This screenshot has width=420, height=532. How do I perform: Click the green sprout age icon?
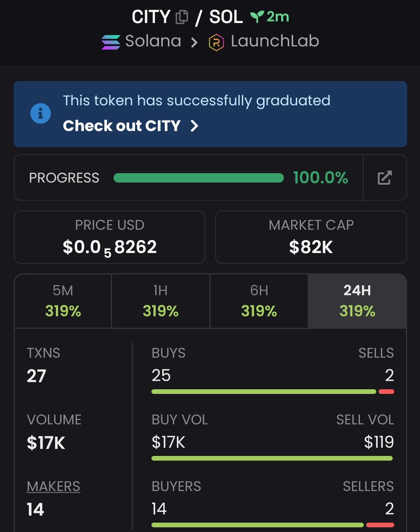[256, 17]
